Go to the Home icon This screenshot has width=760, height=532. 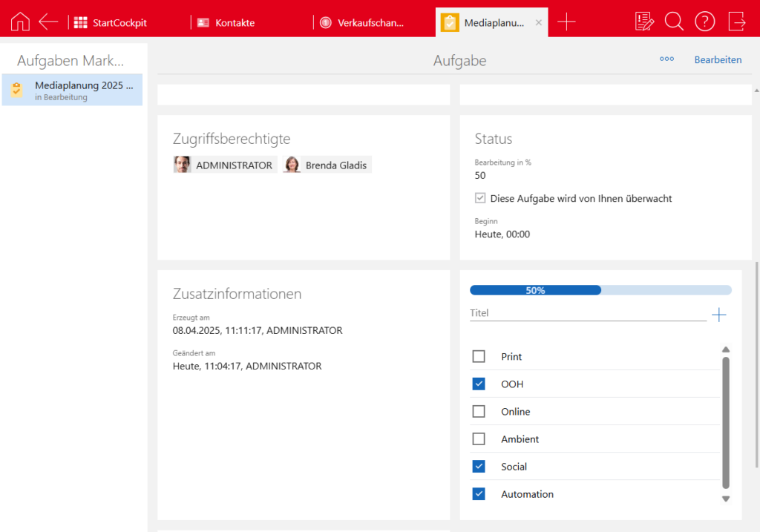click(x=21, y=22)
